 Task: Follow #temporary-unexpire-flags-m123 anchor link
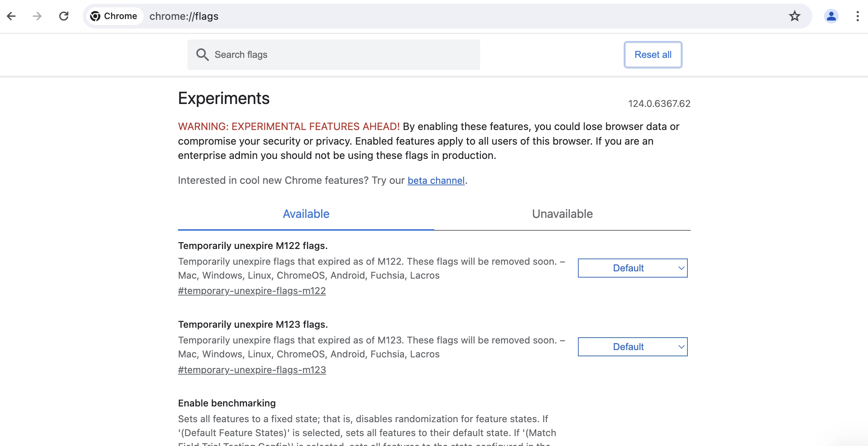tap(252, 370)
